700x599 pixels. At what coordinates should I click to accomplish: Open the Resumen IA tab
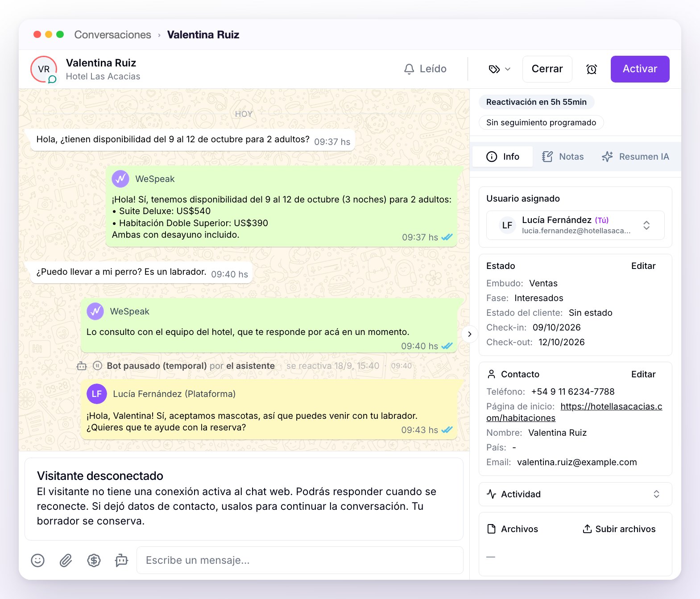coord(635,157)
